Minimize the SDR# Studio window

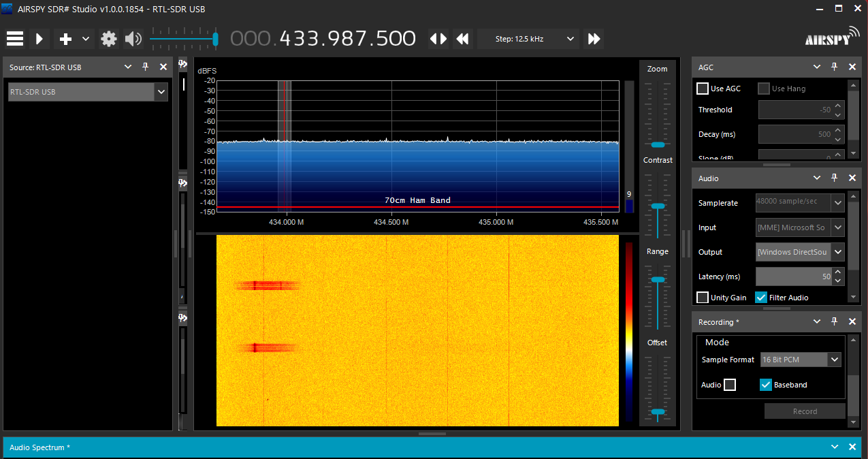(x=819, y=9)
